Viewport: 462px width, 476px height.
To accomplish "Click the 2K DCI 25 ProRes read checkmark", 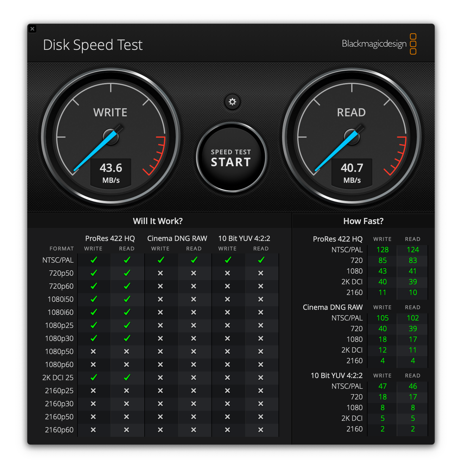I will pos(127,377).
